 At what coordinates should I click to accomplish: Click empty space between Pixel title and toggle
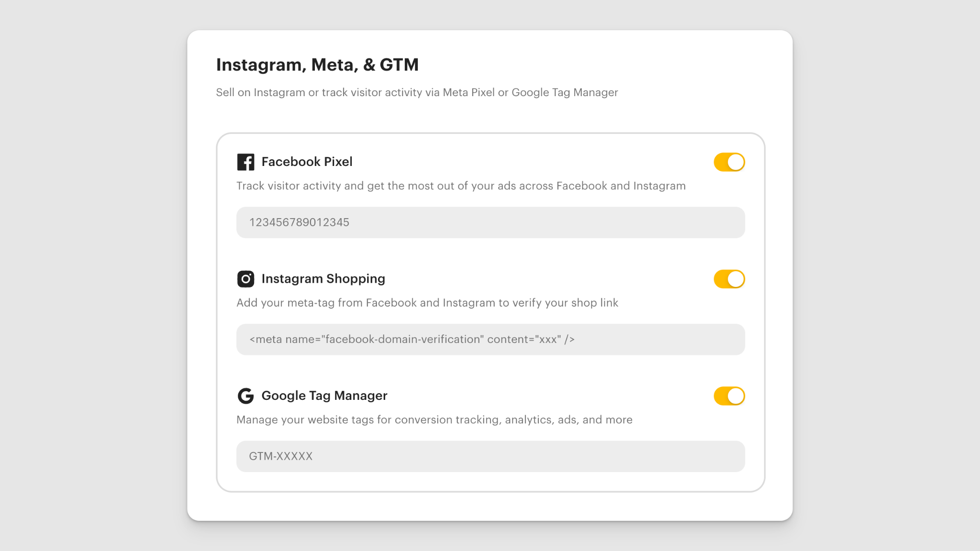point(526,162)
